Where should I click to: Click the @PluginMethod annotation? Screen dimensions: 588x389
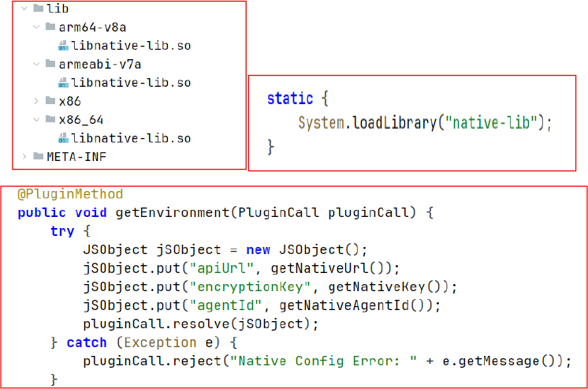[70, 194]
